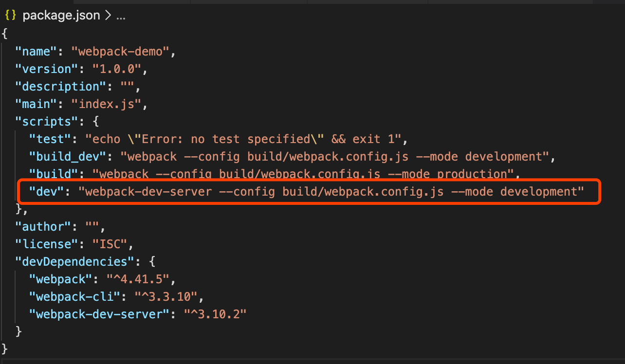The image size is (625, 364).
Task: Click the "devDependencies" key
Action: click(74, 261)
